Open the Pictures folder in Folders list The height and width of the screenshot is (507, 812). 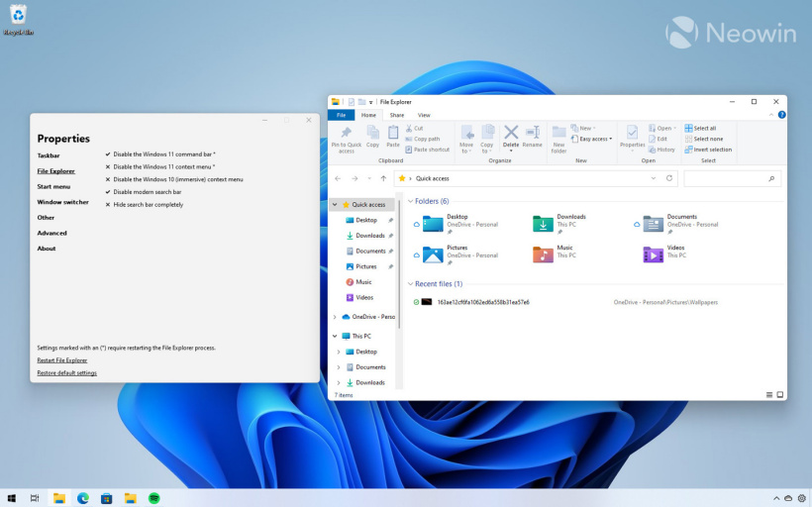pos(434,254)
